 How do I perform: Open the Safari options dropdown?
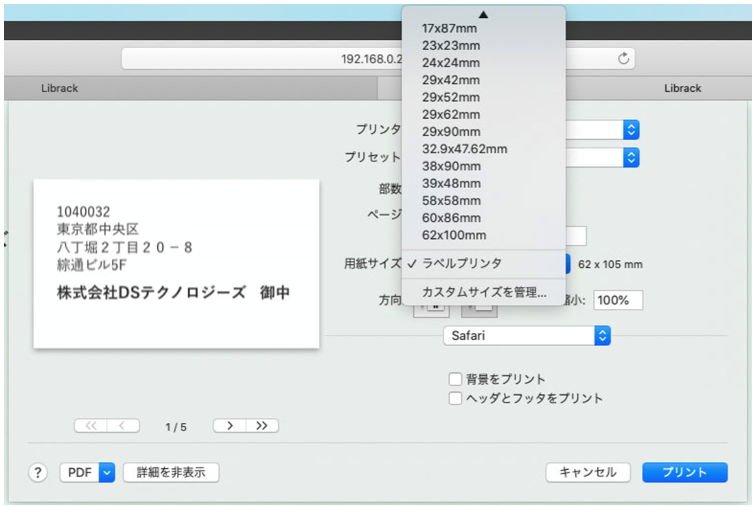click(527, 336)
